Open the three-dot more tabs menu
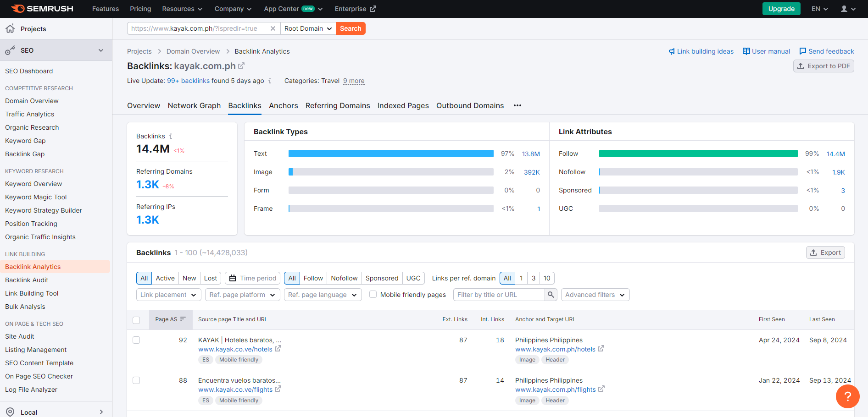The image size is (868, 417). coord(517,105)
